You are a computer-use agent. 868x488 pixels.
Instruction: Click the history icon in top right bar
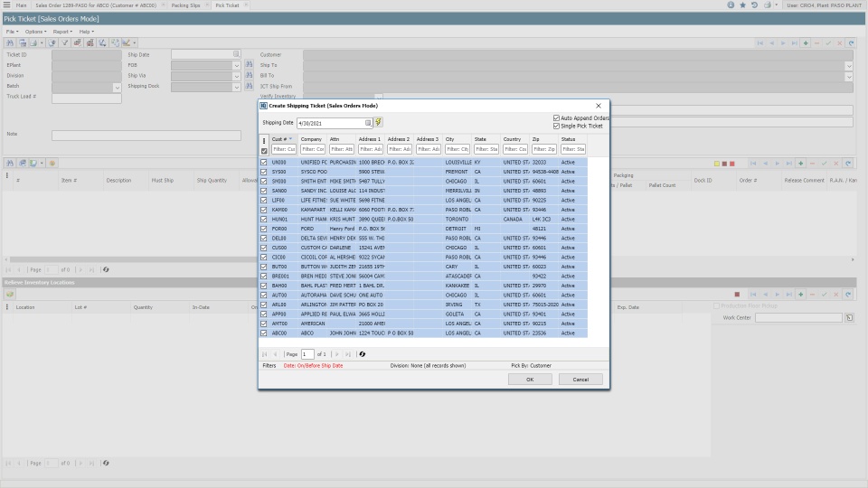click(754, 5)
